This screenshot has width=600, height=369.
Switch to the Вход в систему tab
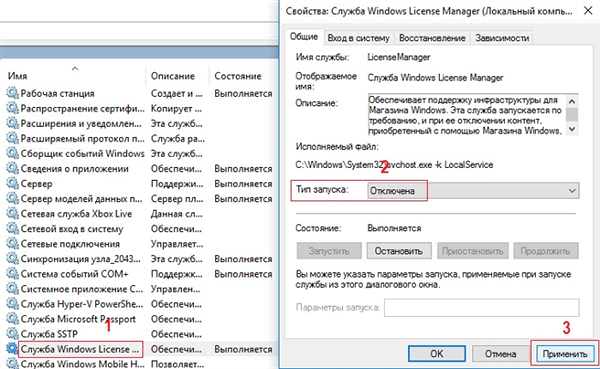(359, 38)
